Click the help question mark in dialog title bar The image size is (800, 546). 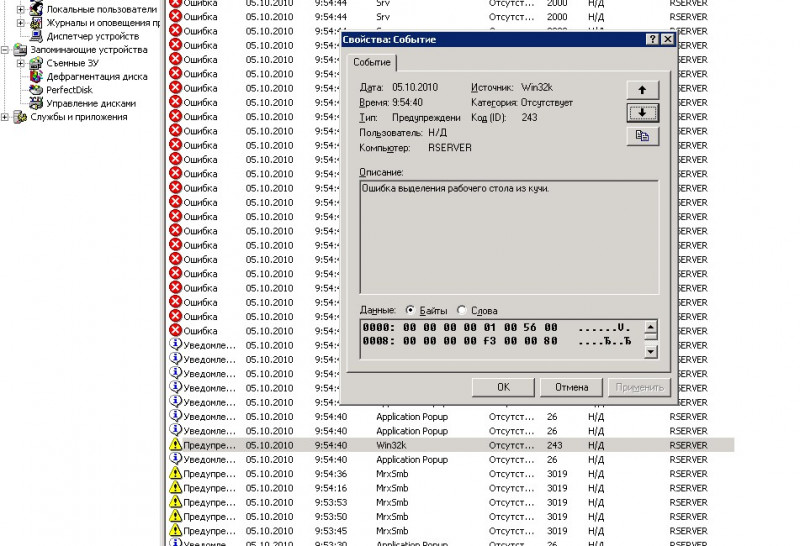point(652,39)
